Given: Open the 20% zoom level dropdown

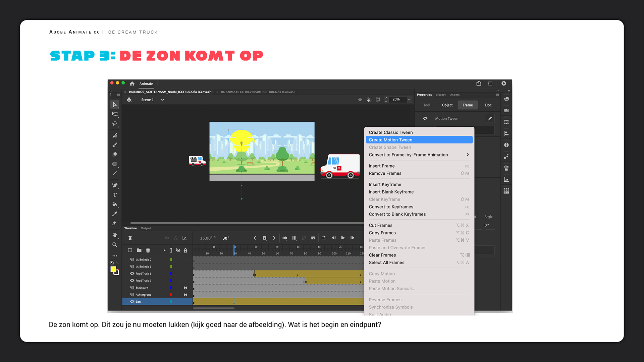Looking at the screenshot, I should (x=409, y=100).
